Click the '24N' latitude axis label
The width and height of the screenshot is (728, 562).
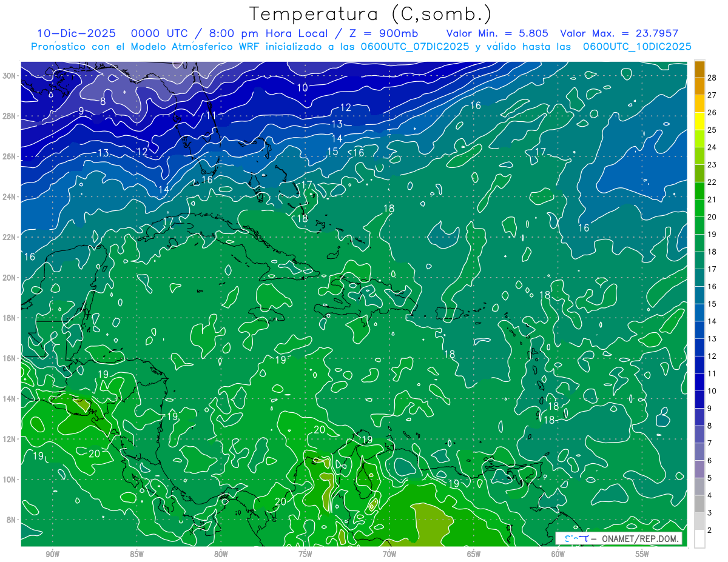tap(9, 196)
